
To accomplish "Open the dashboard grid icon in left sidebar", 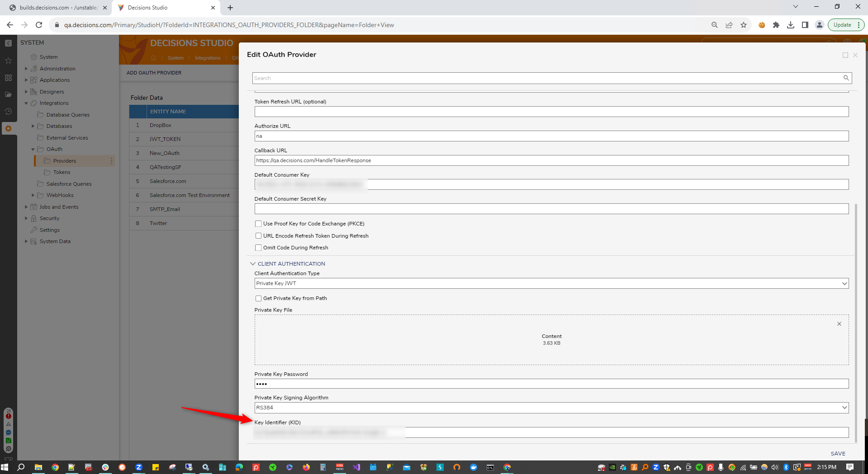I will [x=8, y=78].
